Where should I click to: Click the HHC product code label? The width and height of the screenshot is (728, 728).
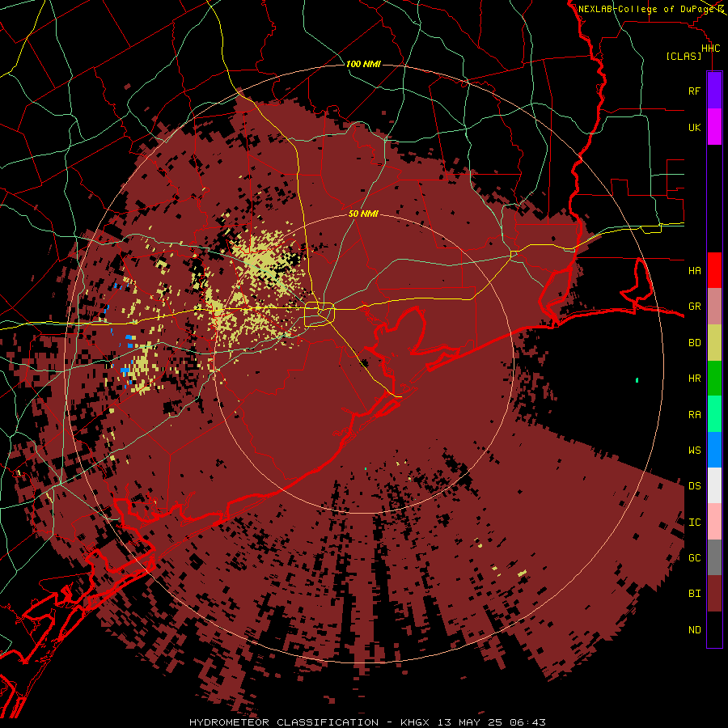(x=711, y=49)
